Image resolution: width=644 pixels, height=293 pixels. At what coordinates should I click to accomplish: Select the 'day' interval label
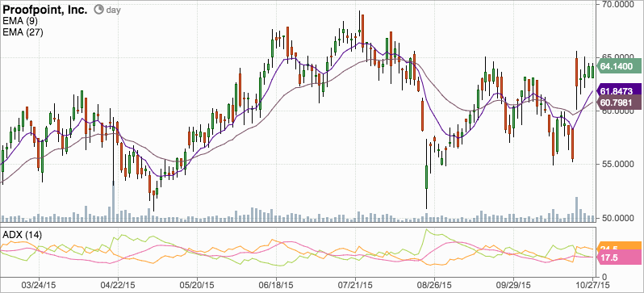coord(113,10)
